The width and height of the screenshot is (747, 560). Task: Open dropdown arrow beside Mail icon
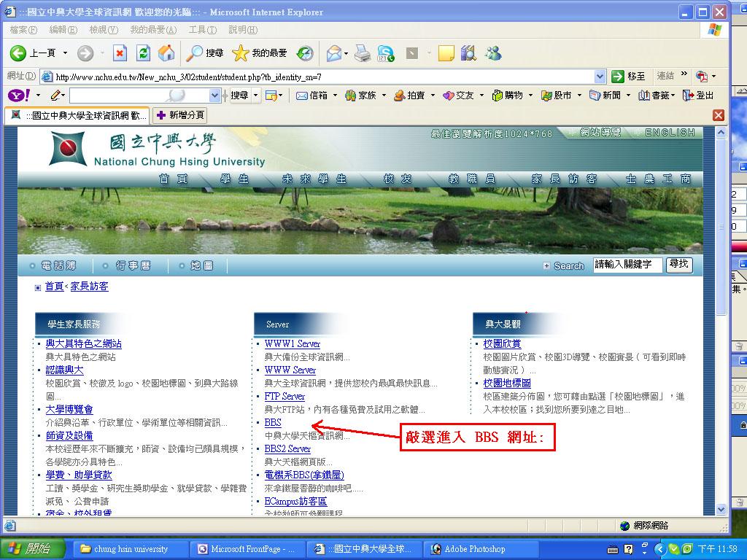pyautogui.click(x=346, y=53)
